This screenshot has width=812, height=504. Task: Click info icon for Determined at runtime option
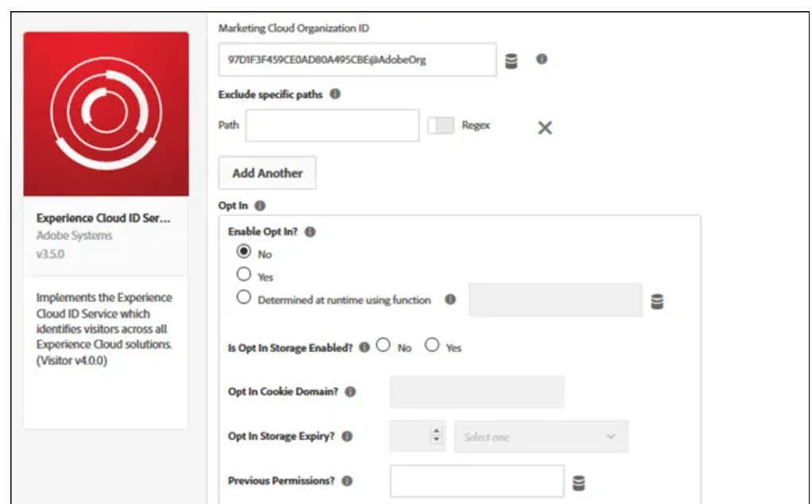(450, 299)
